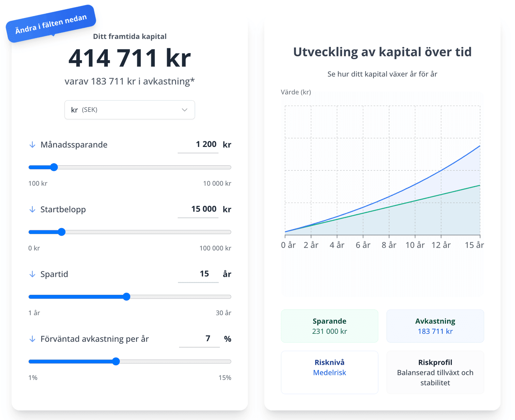Select the Sparande 231 000 kr card
515x420 pixels.
(329, 326)
